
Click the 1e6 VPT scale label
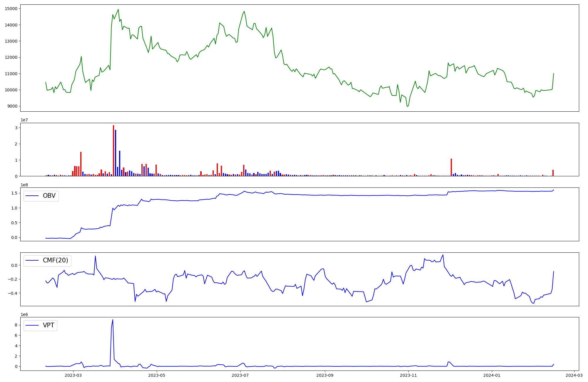tap(25, 314)
